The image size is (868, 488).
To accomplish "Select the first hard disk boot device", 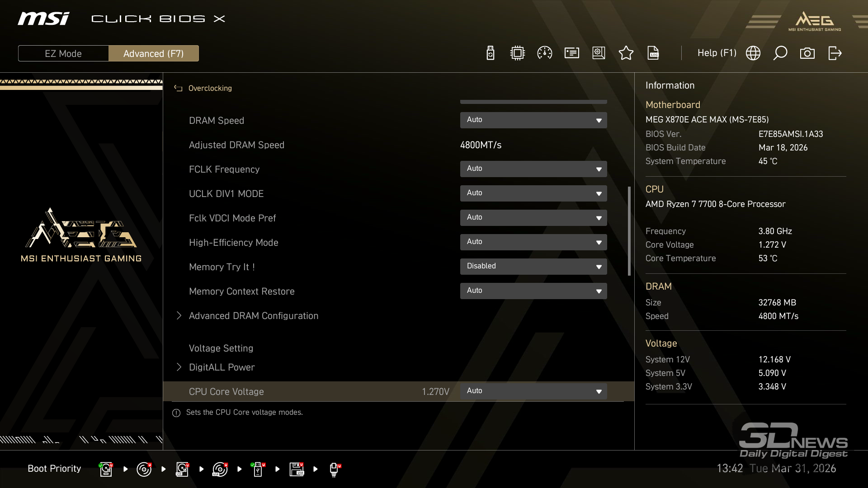I will [106, 469].
